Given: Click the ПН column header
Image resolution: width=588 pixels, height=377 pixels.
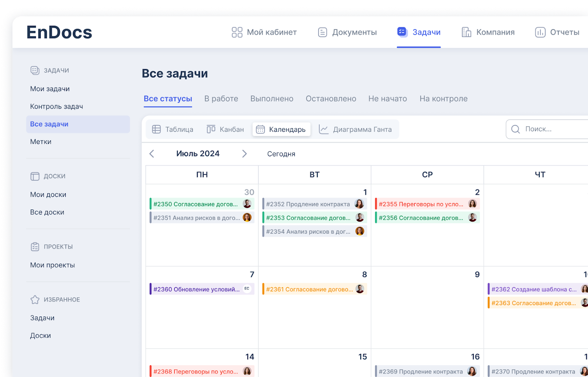Looking at the screenshot, I should 202,175.
